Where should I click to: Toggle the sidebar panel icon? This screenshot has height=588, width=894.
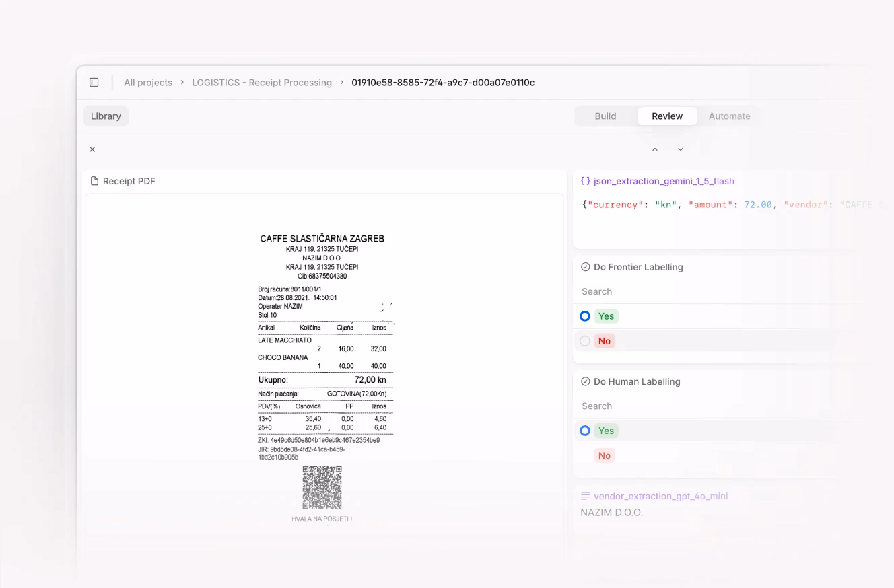(94, 83)
